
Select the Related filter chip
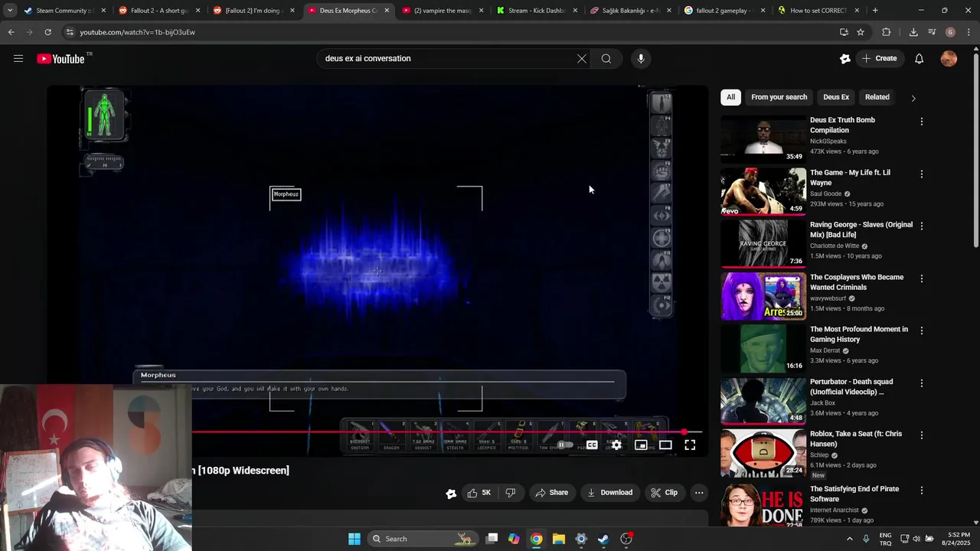point(877,97)
